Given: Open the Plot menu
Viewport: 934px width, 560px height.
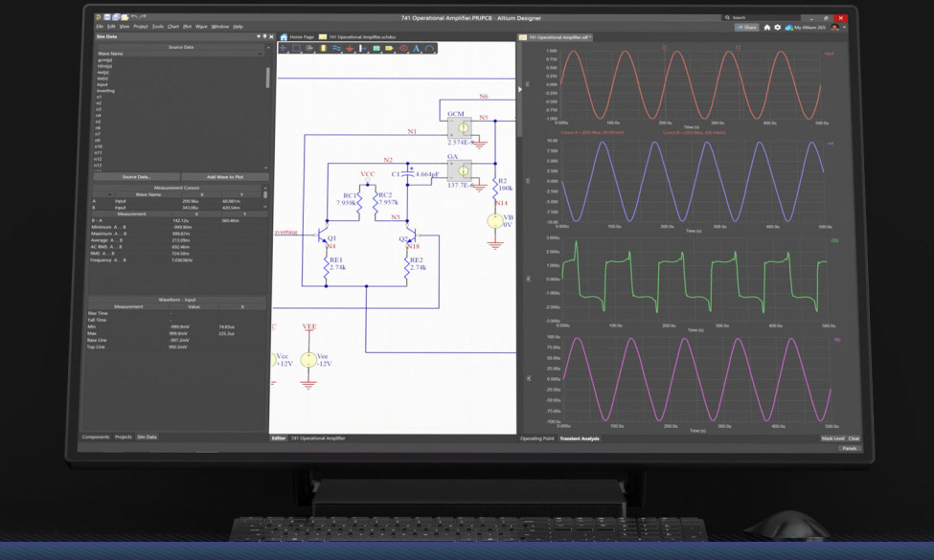Looking at the screenshot, I should [187, 27].
